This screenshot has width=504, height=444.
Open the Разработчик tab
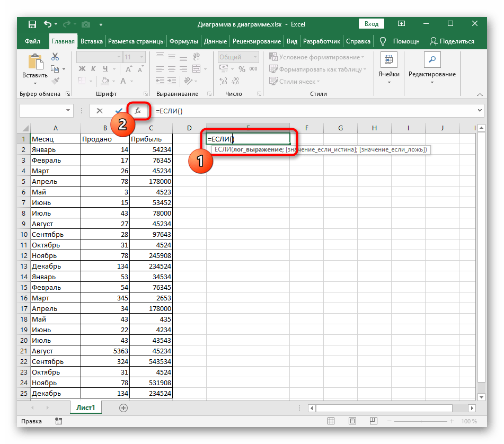coord(322,41)
